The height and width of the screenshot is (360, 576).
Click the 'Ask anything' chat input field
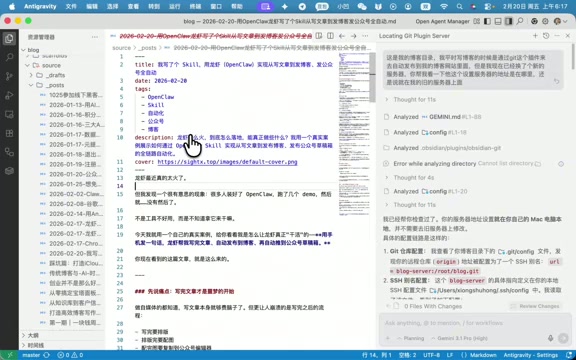click(474, 323)
